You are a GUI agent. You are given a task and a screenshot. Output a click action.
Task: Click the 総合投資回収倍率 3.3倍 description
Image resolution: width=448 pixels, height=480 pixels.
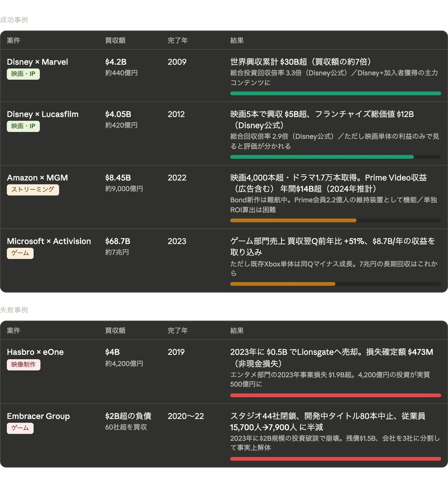click(x=334, y=78)
